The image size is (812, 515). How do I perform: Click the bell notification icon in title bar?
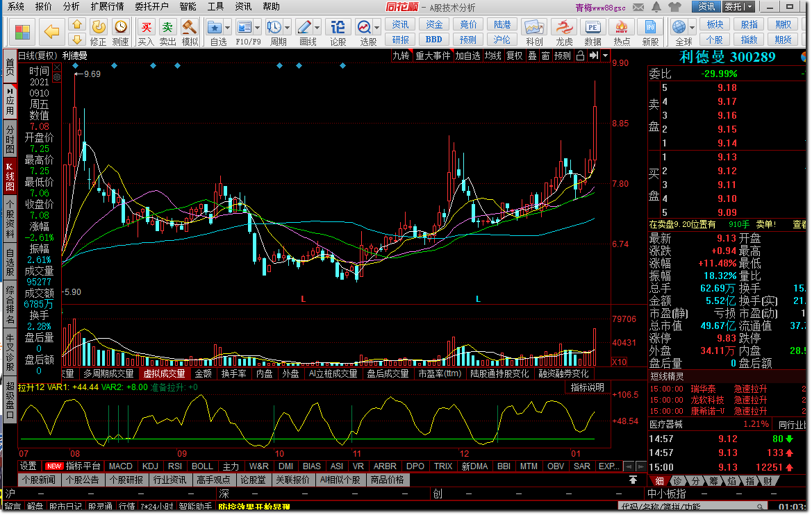[656, 7]
